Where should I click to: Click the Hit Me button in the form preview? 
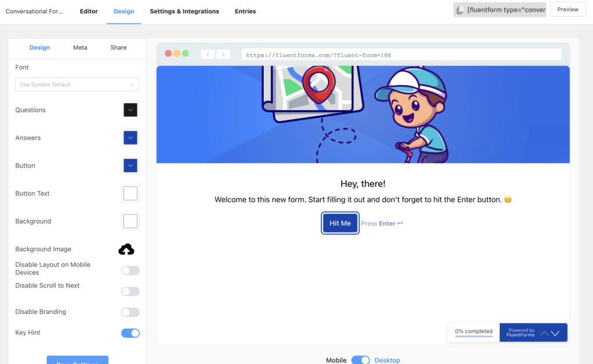(340, 223)
